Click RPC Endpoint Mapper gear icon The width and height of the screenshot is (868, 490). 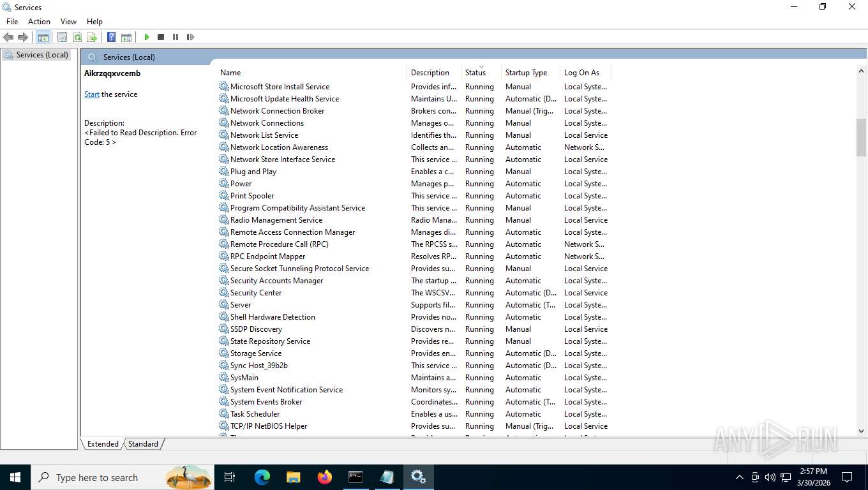tap(223, 256)
